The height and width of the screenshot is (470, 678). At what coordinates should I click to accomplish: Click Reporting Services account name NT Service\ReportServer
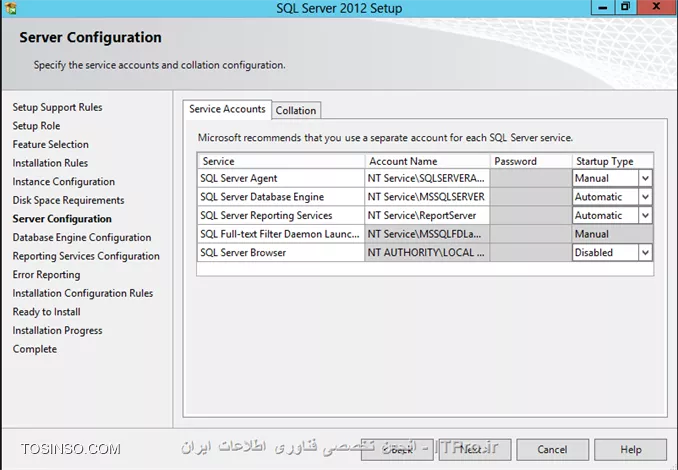click(x=427, y=215)
